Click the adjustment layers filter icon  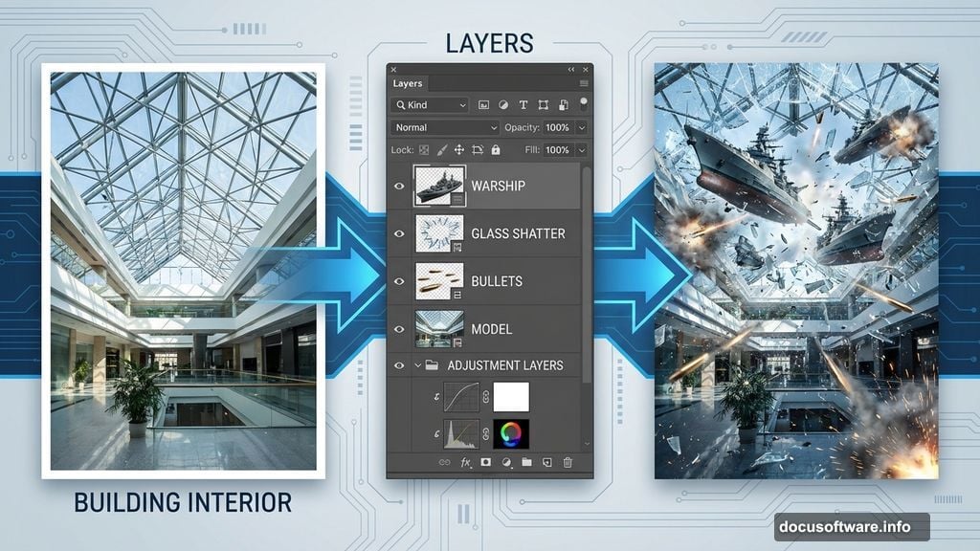pyautogui.click(x=504, y=105)
